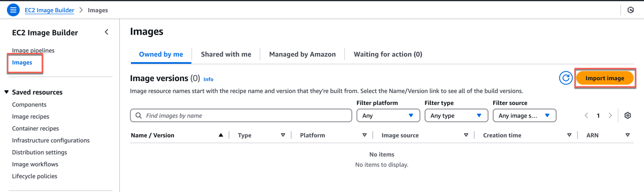Image resolution: width=644 pixels, height=192 pixels.
Task: Open the Info link beside Image versions
Action: tap(208, 79)
